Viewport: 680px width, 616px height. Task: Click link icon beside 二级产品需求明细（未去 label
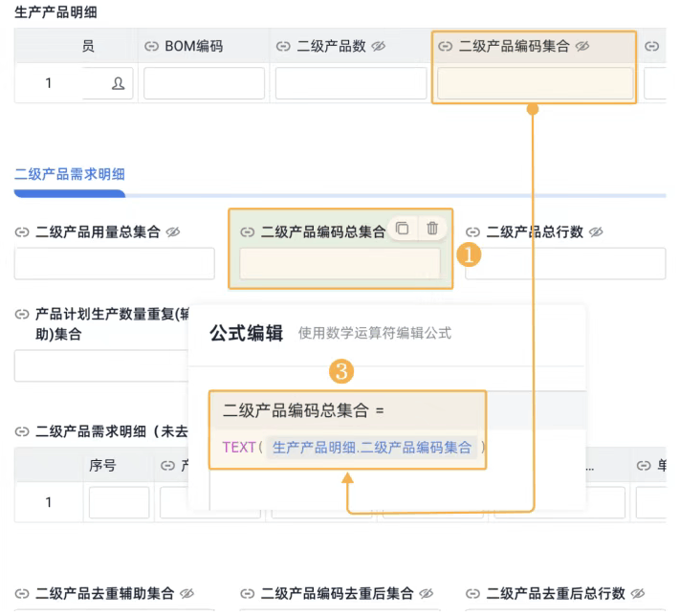[22, 431]
